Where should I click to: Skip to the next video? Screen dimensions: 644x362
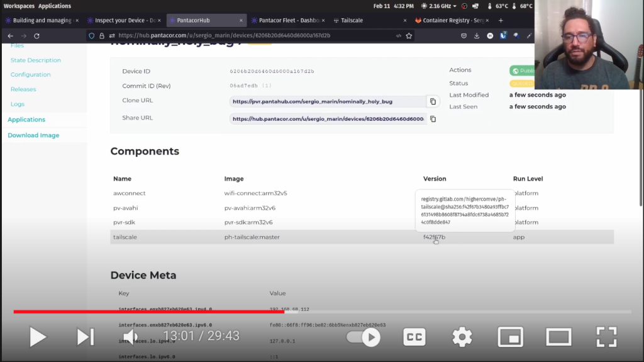tap(86, 337)
